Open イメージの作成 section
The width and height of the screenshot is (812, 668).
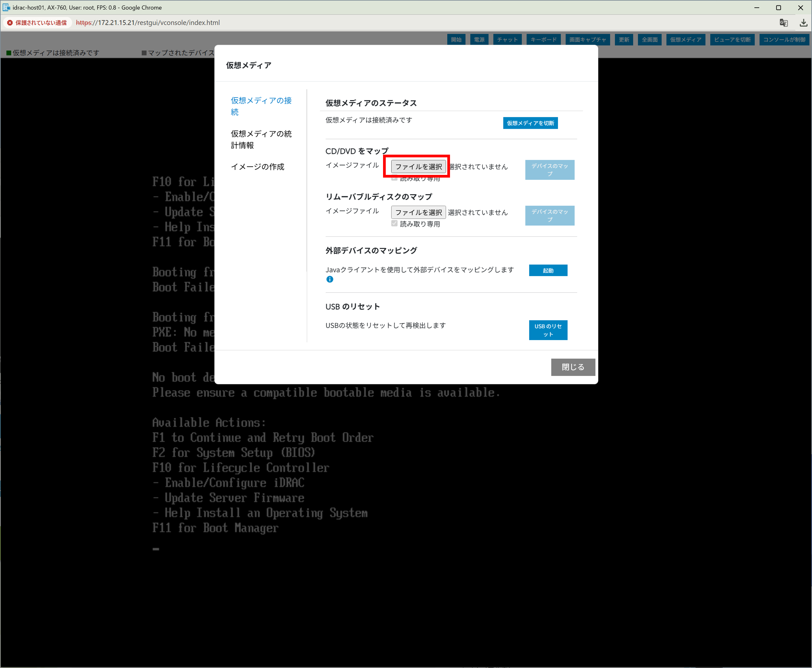point(258,167)
